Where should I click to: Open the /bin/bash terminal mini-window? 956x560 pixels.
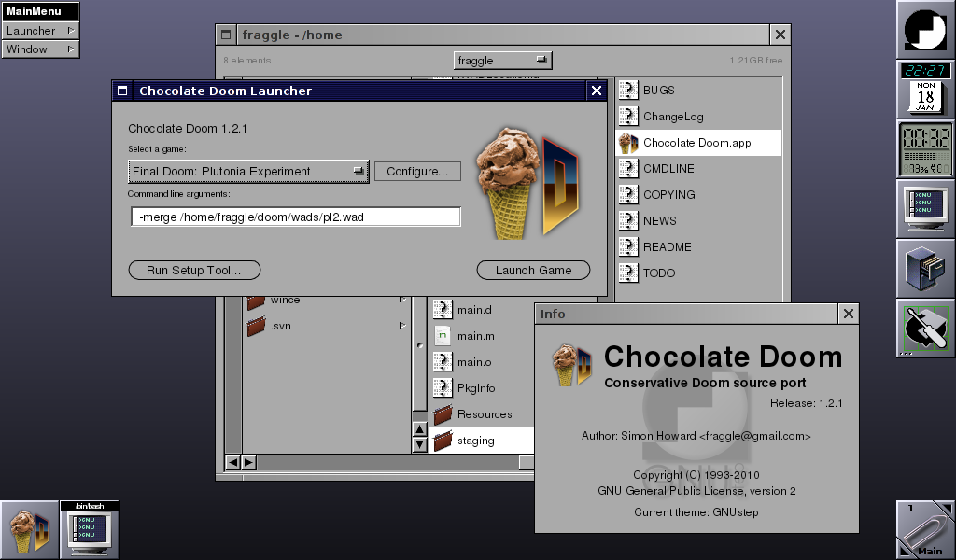90,530
